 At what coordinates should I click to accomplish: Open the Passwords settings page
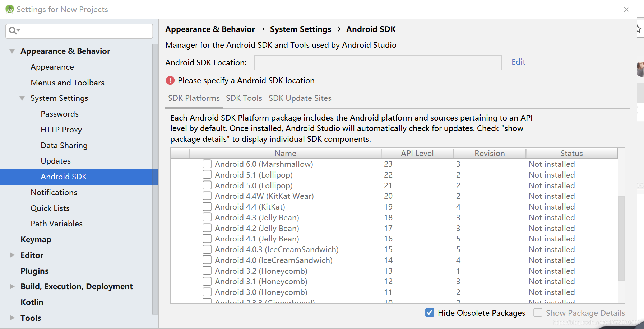tap(60, 114)
